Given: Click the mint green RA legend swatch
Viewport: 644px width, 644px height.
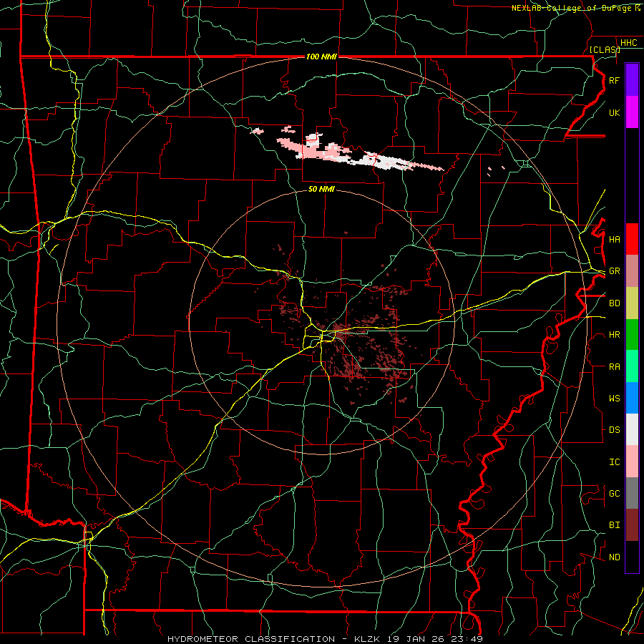Looking at the screenshot, I should pos(632,366).
